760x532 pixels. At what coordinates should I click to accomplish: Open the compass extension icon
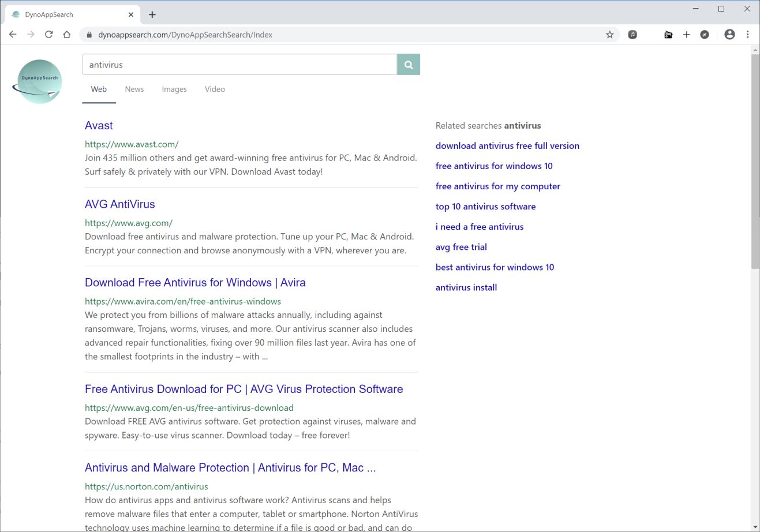[x=705, y=35]
